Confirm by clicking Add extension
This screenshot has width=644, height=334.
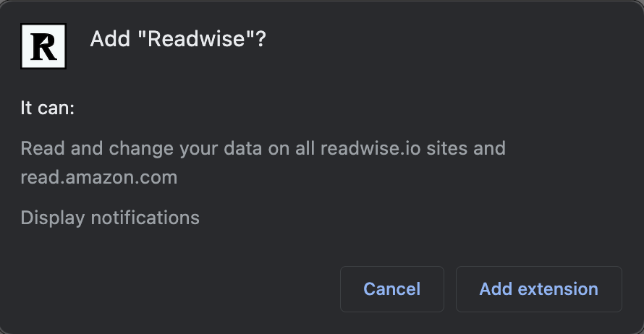tap(539, 289)
